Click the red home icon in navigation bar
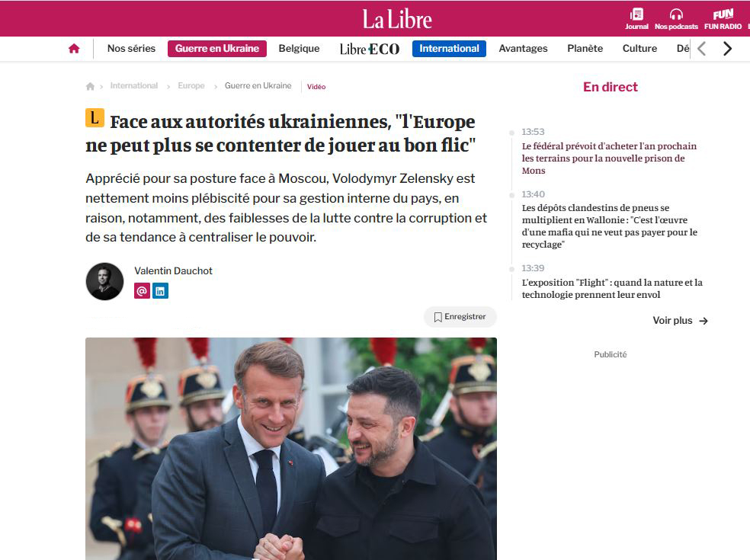 pos(74,48)
